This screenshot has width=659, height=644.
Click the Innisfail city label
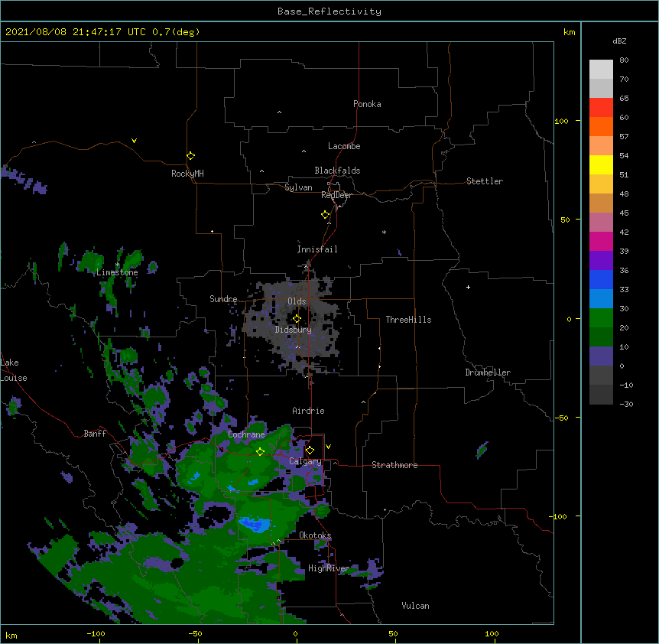click(x=317, y=249)
